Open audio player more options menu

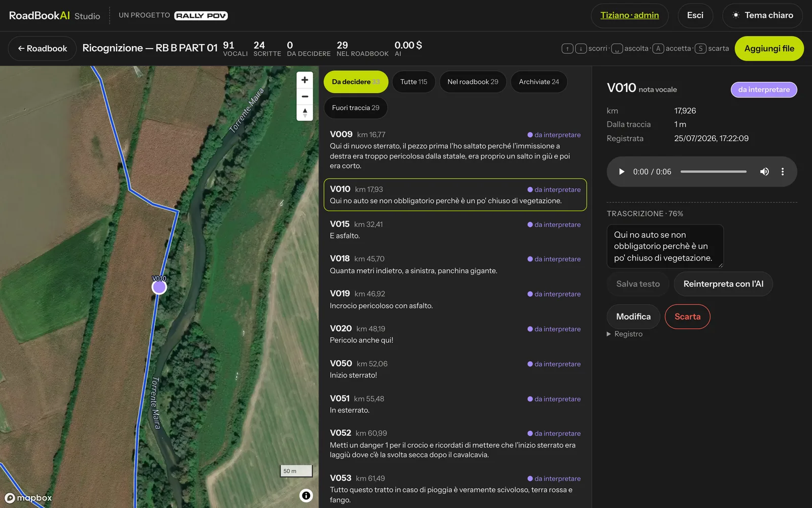click(783, 172)
